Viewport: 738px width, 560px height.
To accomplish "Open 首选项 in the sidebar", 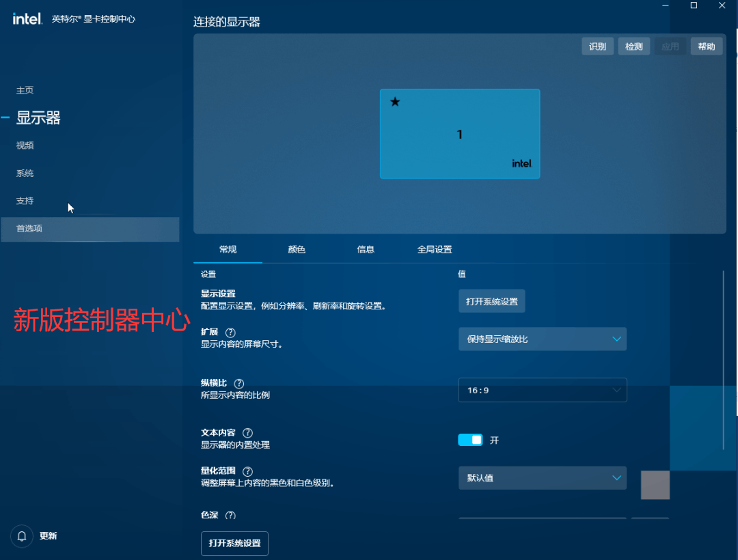I will (x=90, y=229).
